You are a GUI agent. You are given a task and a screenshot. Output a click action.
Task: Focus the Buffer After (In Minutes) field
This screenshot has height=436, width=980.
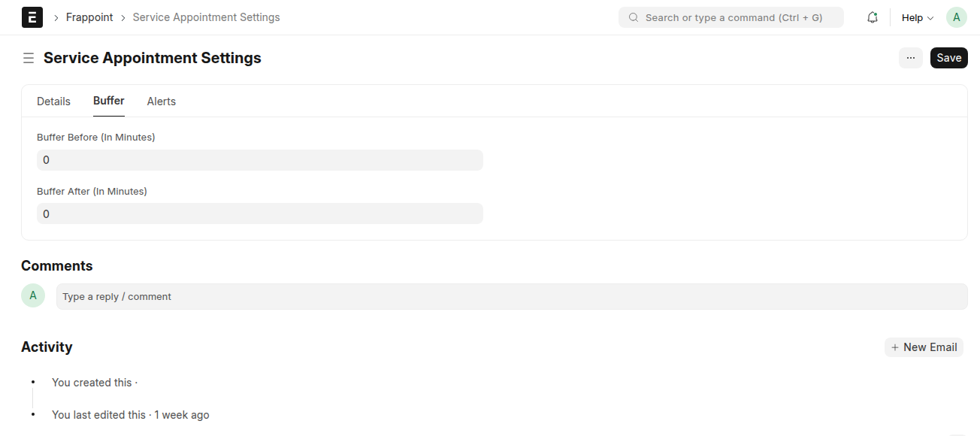(259, 214)
